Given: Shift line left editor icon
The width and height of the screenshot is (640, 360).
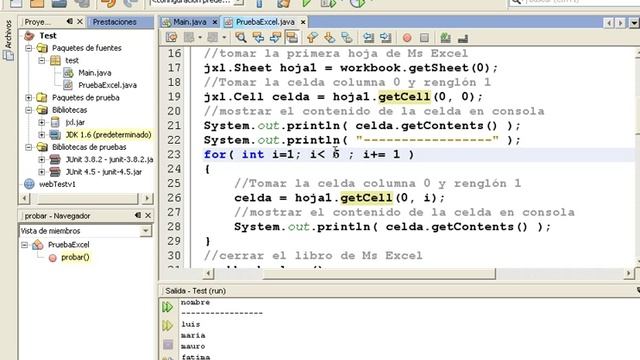Looking at the screenshot, I should [x=368, y=38].
